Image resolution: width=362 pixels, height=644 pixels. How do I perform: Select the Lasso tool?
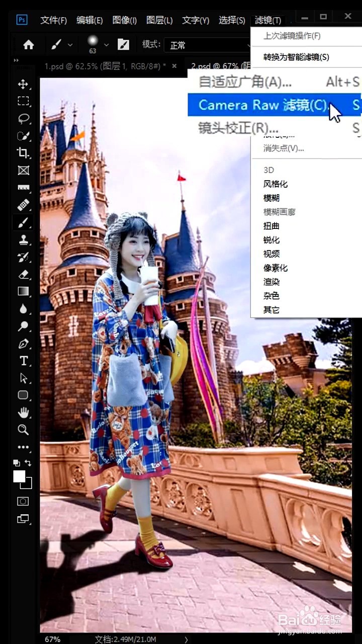coord(23,119)
